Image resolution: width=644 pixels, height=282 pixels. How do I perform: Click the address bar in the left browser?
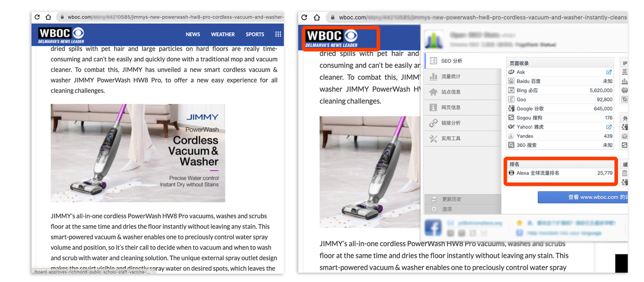pos(170,17)
